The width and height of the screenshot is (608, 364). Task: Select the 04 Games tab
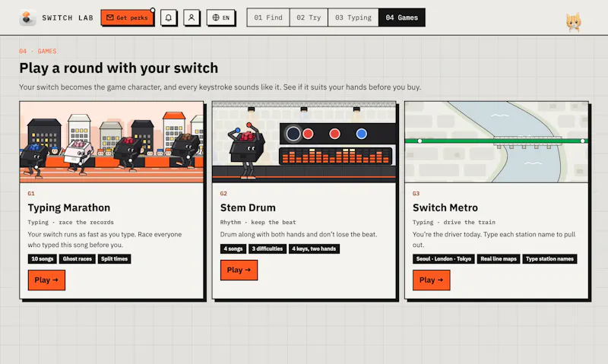[402, 17]
